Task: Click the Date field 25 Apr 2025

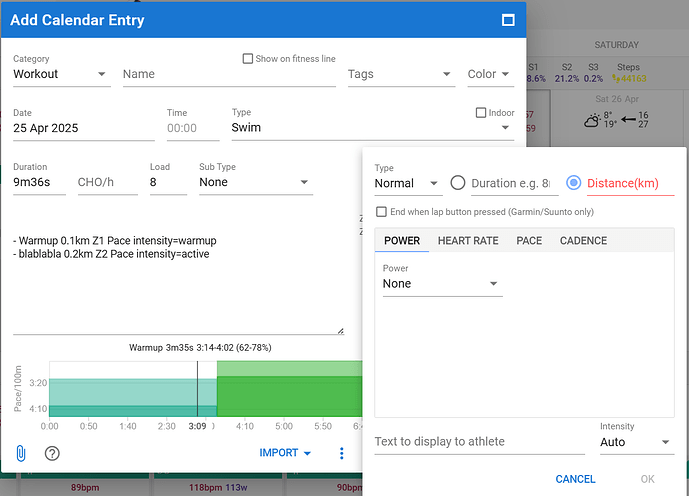Action: click(84, 128)
